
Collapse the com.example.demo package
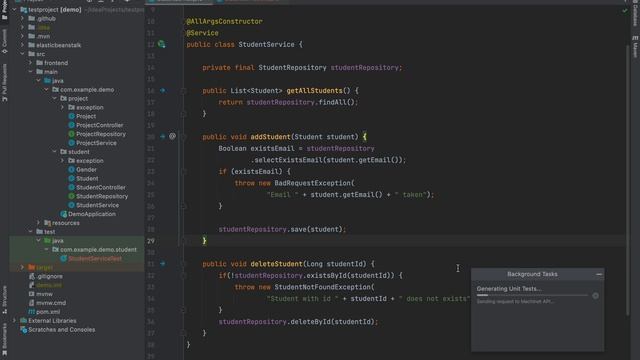(x=47, y=89)
